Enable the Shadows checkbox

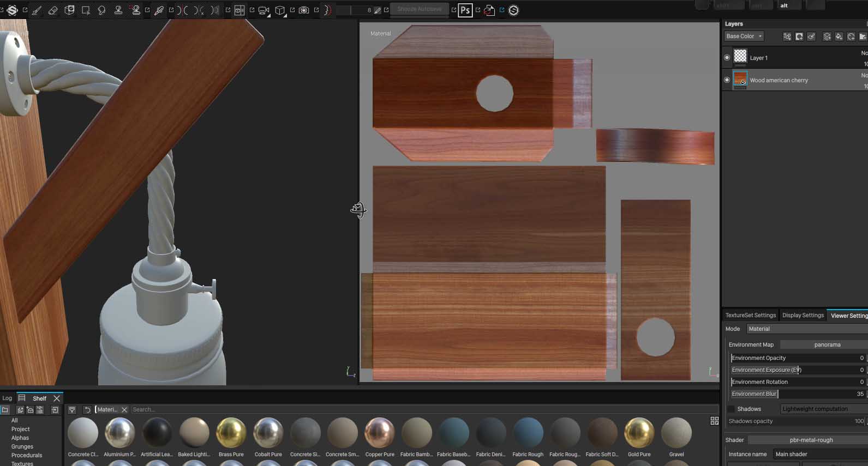tap(731, 409)
